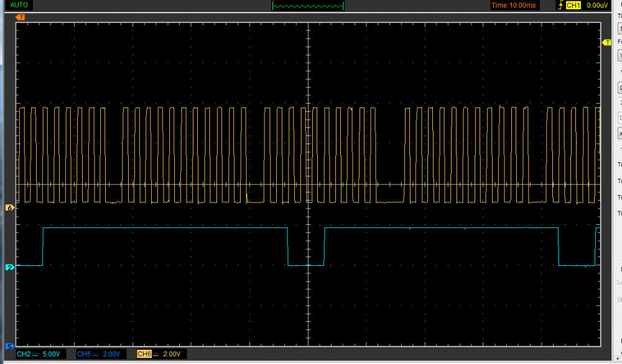
Task: Click the CH5 coupling symbol
Action: click(95, 354)
